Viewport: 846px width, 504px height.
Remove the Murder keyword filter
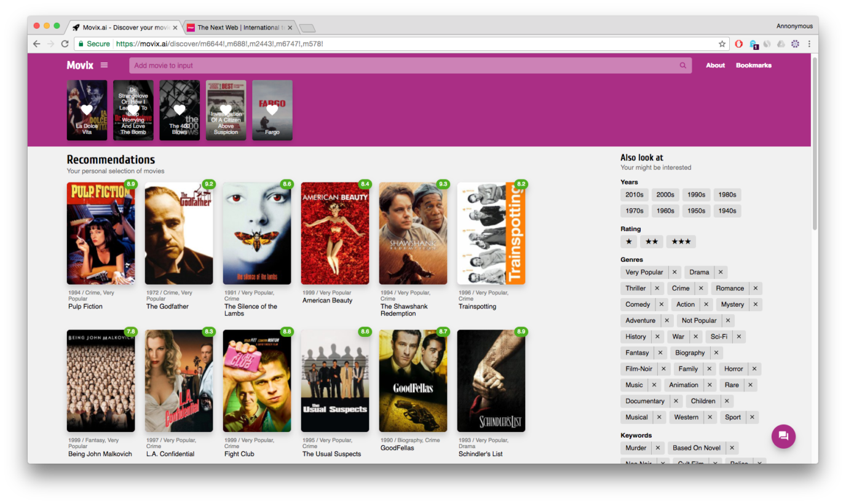coord(657,447)
